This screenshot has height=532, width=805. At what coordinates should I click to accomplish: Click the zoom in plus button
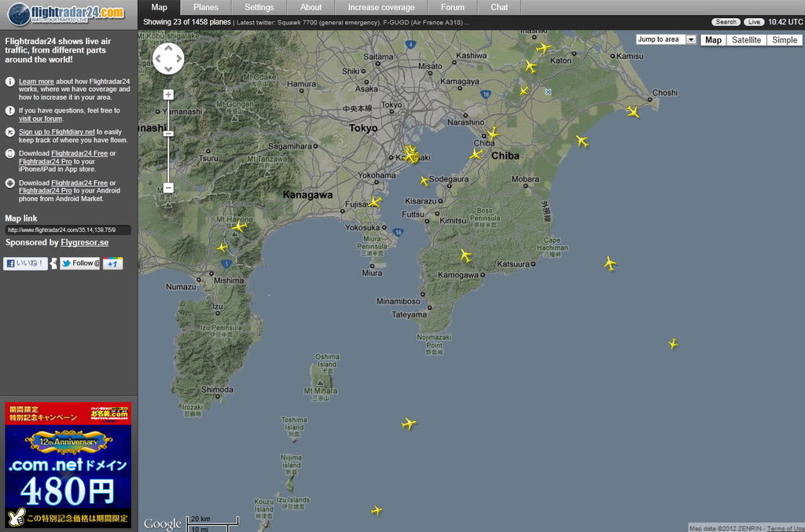pyautogui.click(x=168, y=94)
